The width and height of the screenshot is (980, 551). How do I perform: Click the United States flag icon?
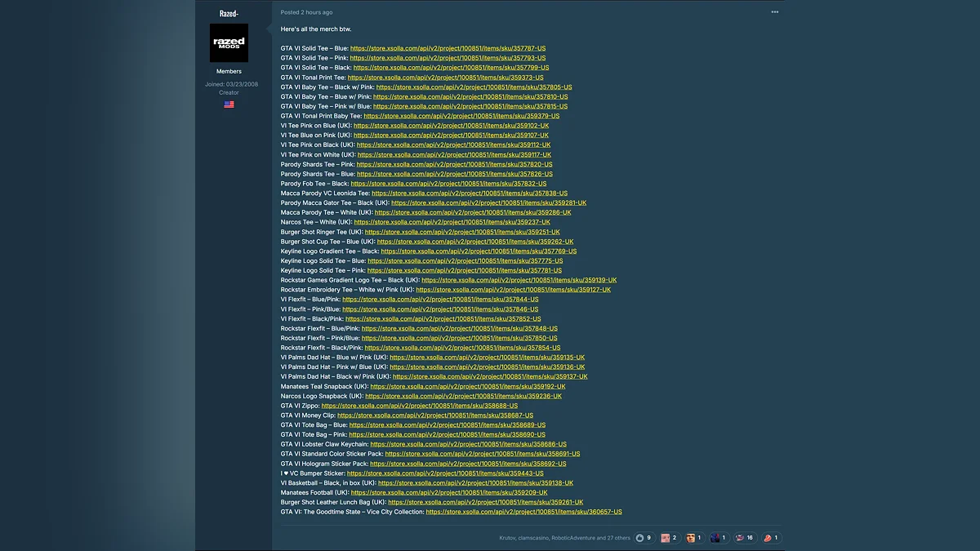(x=229, y=104)
